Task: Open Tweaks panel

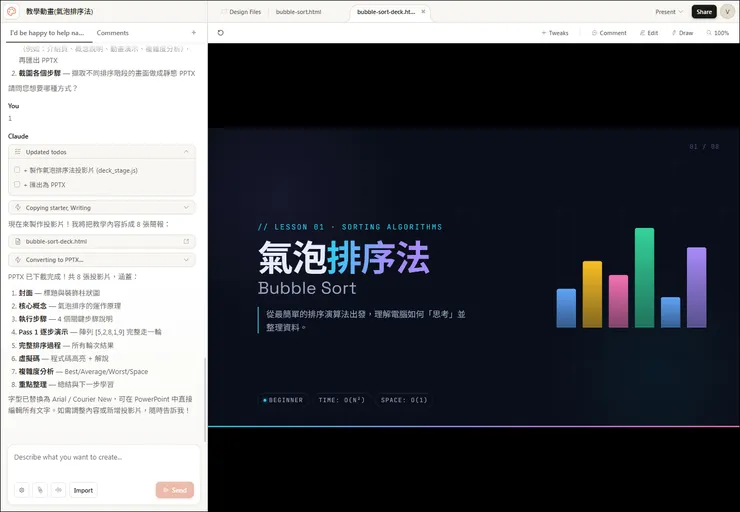Action: coord(555,33)
